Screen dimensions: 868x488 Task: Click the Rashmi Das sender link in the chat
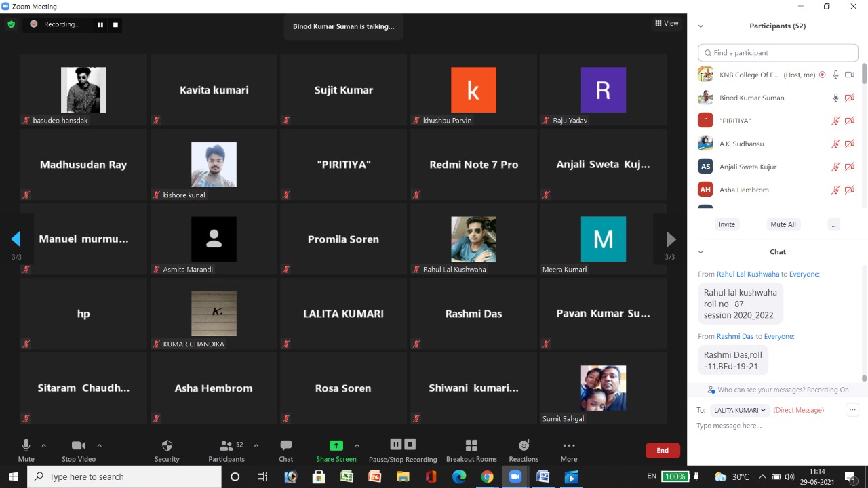pos(735,336)
